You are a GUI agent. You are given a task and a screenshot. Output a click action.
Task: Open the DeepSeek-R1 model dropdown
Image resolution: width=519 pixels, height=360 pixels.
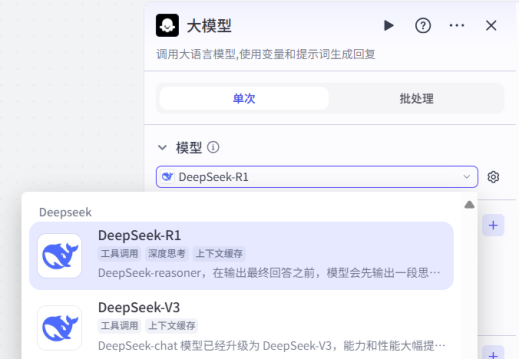click(x=317, y=177)
